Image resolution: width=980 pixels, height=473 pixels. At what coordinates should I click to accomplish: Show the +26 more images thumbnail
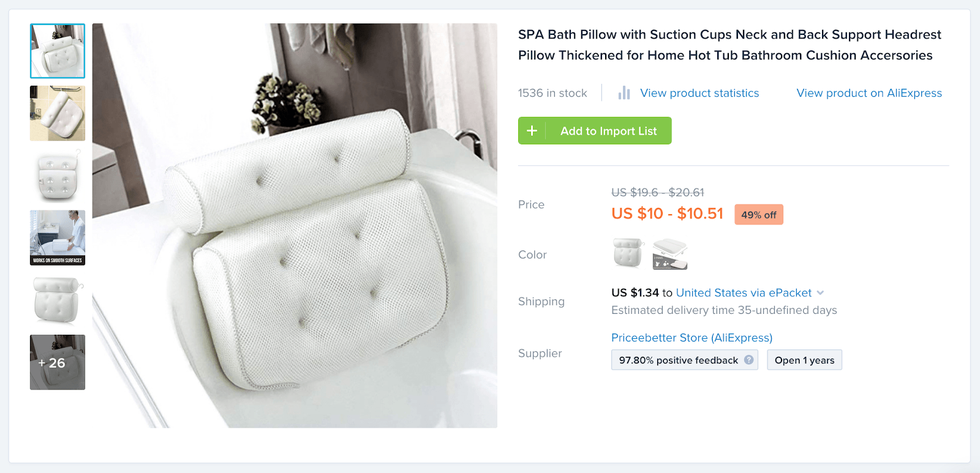point(58,362)
